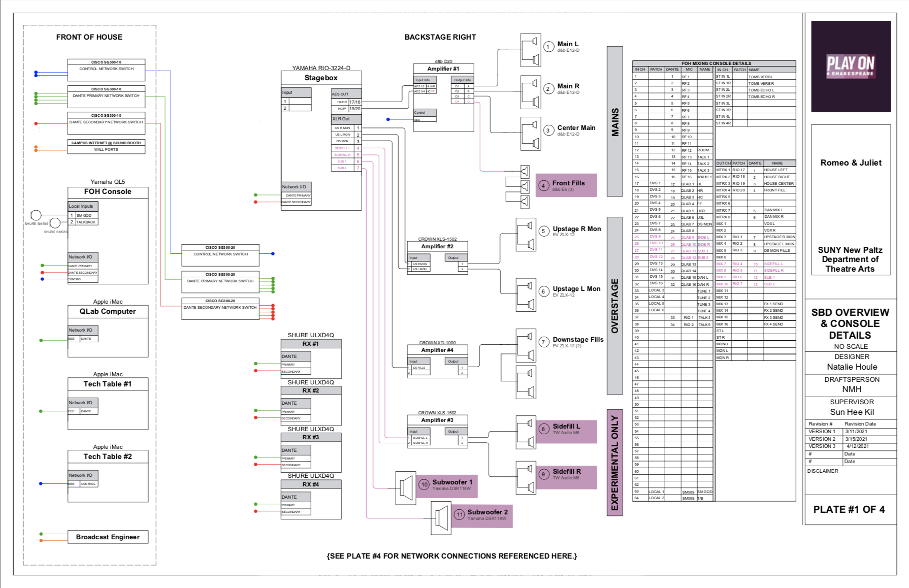Click numbered circle 3 beside Center Main

point(548,130)
